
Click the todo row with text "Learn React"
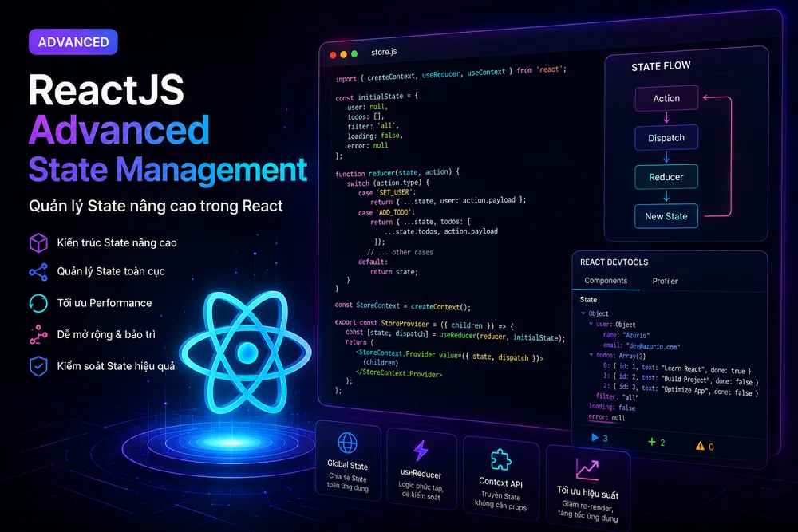(677, 368)
